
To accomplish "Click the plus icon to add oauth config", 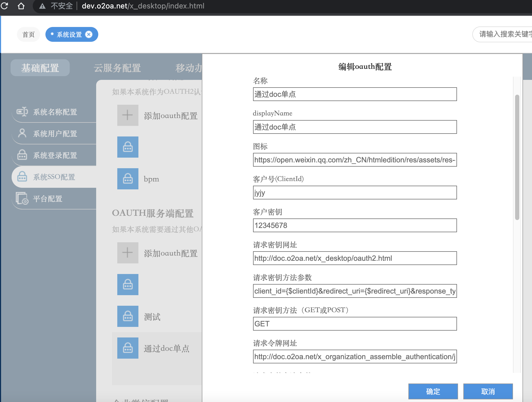I will [128, 115].
